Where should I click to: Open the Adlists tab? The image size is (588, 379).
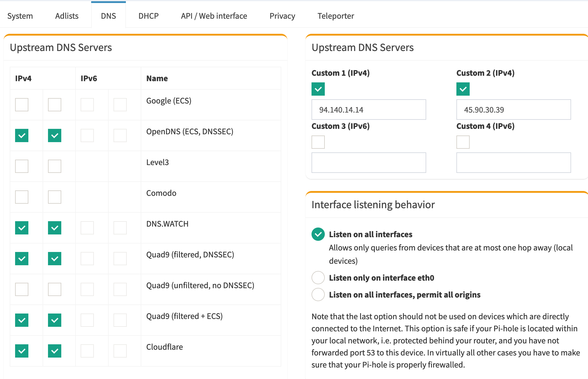click(66, 16)
